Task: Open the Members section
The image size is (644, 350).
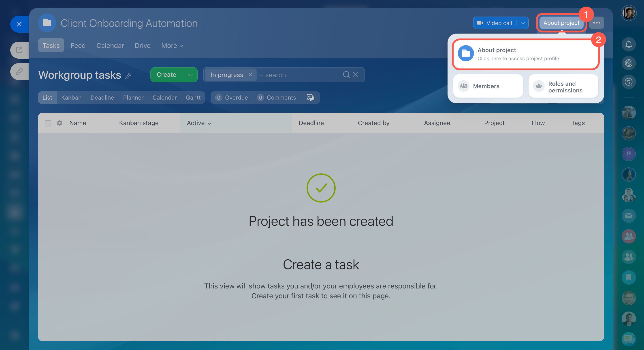Action: (x=488, y=86)
